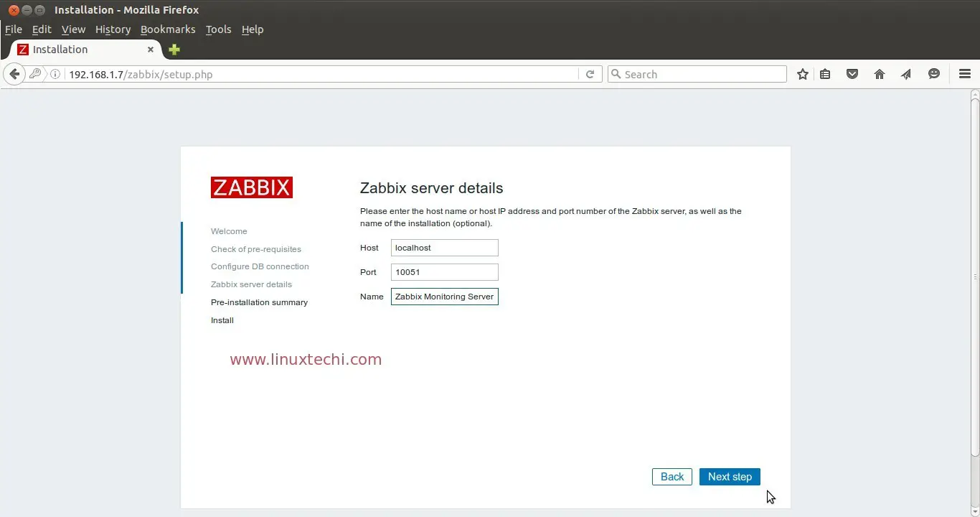Screen dimensions: 980x517
Task: Open a new tab with plus icon
Action: click(x=174, y=50)
